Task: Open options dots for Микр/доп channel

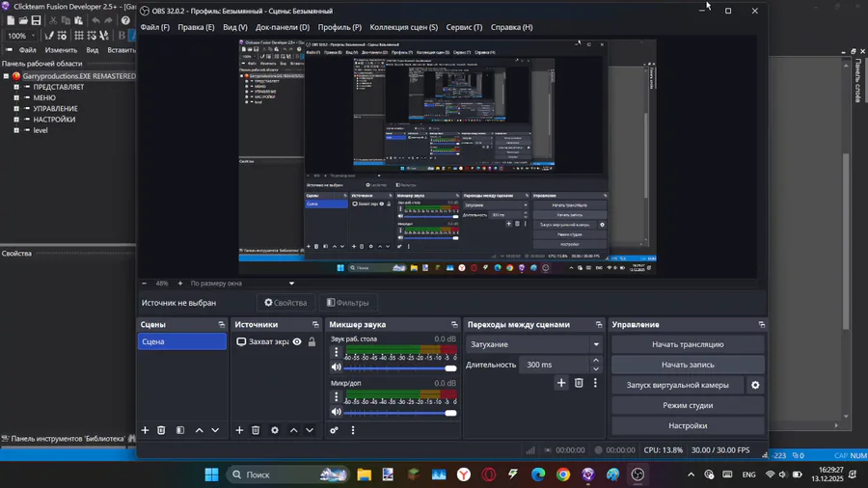Action: click(336, 396)
